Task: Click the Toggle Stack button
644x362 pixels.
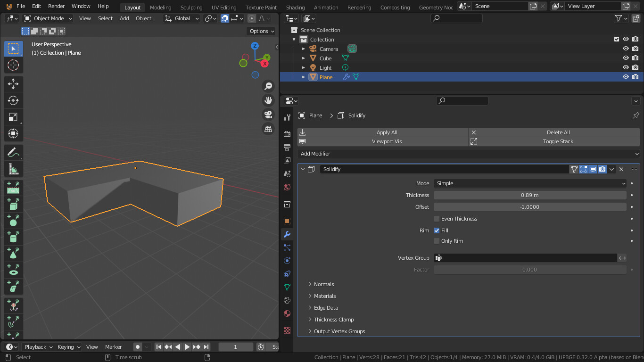Action: click(x=558, y=141)
